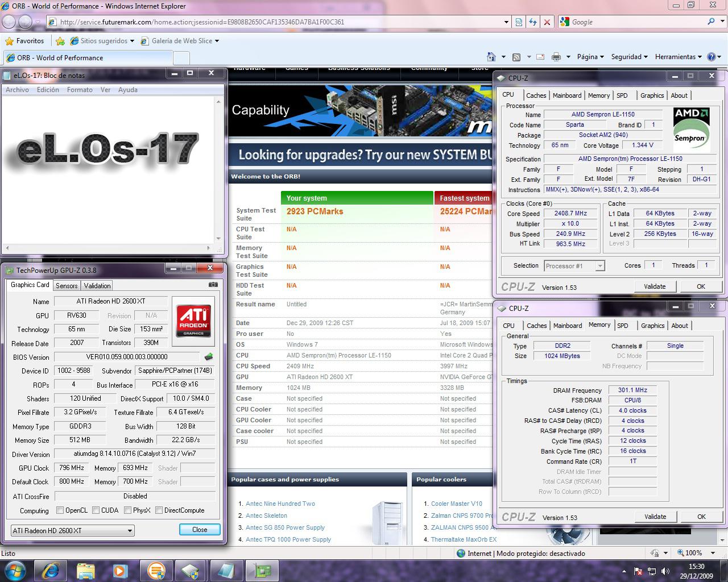Click Validate in upper CPU-Z window

point(655,286)
